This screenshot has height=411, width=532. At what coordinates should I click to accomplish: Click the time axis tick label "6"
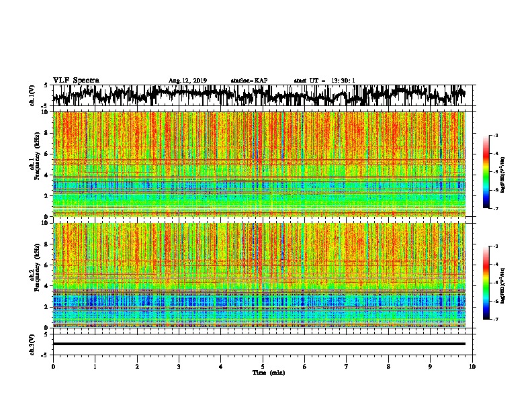pyautogui.click(x=305, y=366)
